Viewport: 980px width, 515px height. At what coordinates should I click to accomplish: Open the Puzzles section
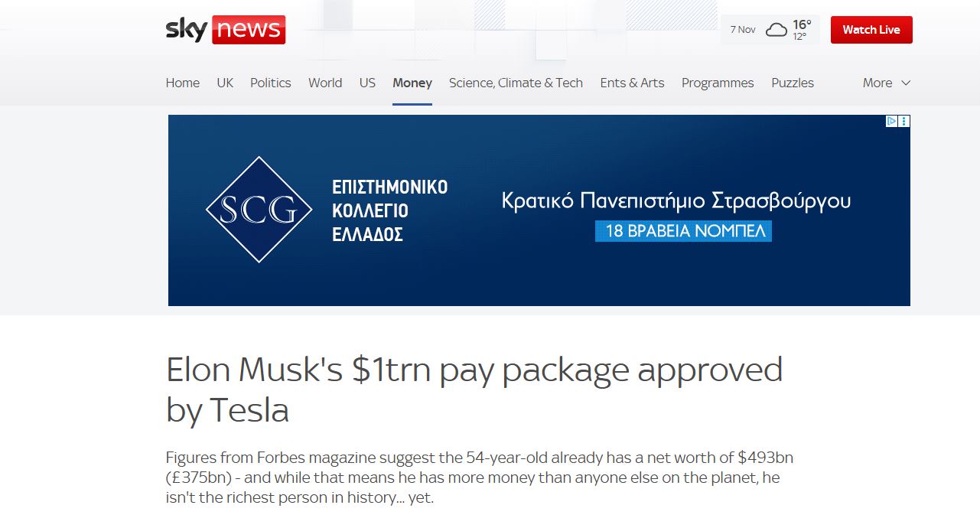click(793, 83)
